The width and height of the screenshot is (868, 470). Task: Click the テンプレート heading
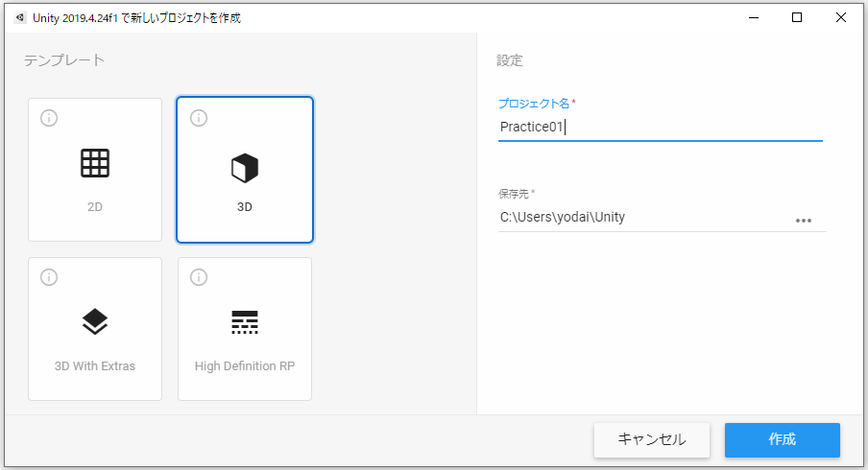(x=64, y=59)
